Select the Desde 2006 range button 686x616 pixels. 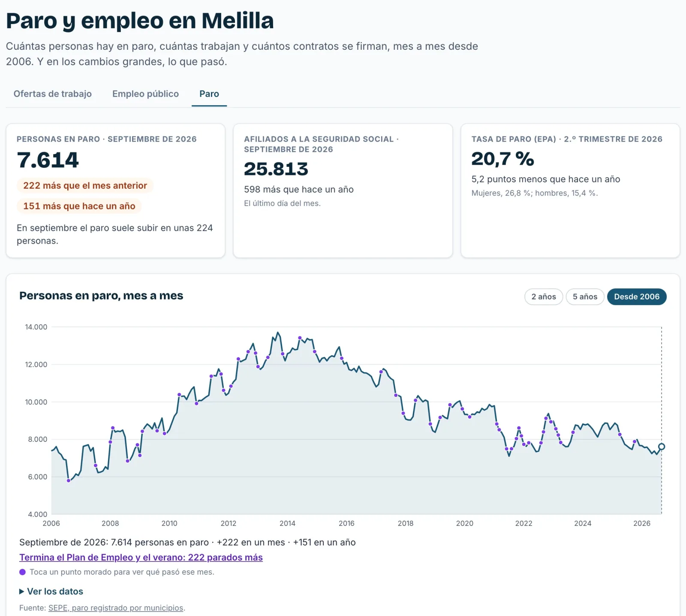(x=637, y=297)
